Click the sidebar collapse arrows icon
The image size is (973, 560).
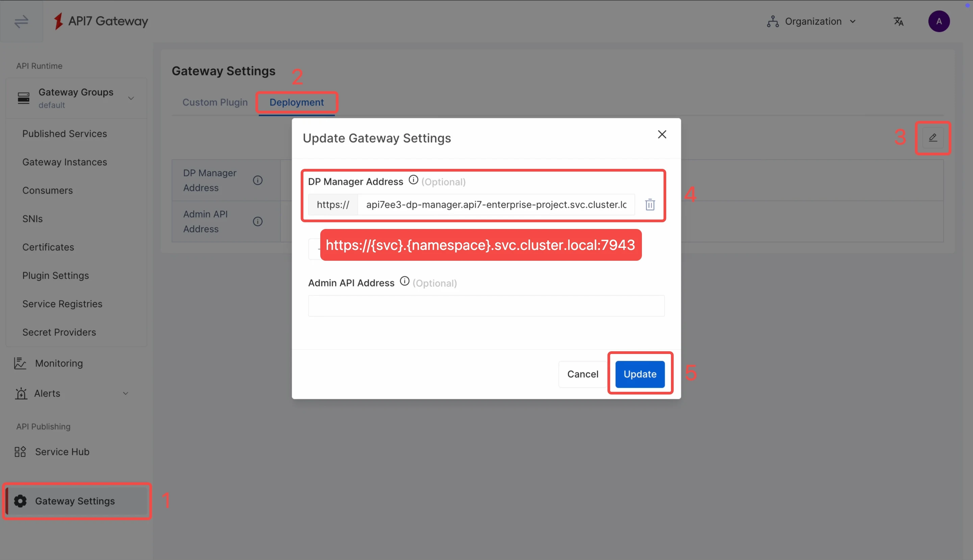(x=21, y=21)
